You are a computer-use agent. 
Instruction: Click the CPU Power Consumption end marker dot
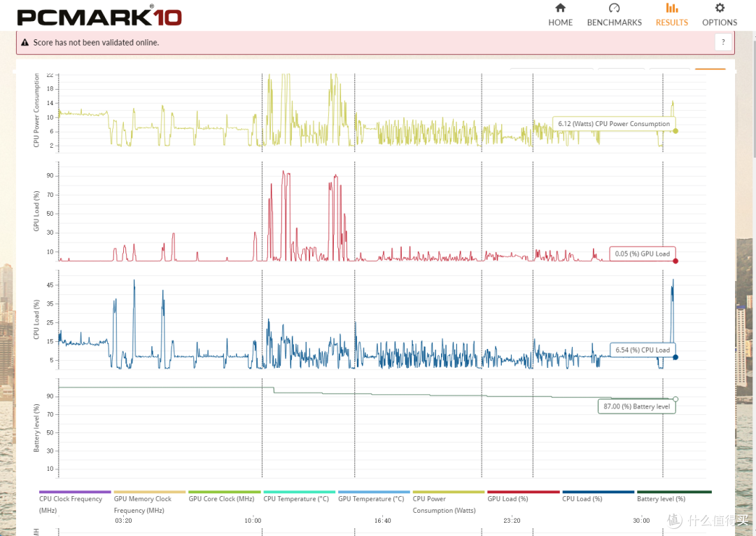tap(675, 131)
